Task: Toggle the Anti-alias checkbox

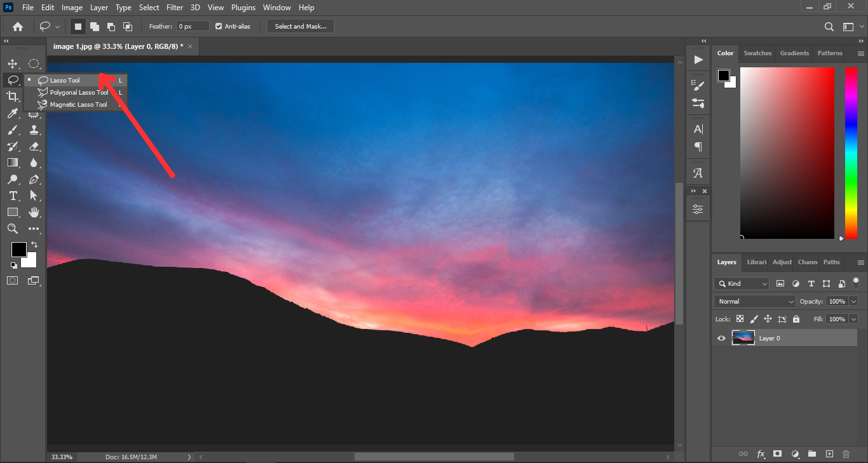Action: [x=219, y=27]
